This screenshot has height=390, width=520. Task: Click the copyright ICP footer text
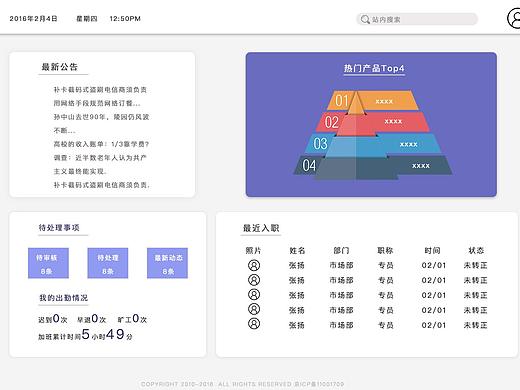tap(242, 384)
